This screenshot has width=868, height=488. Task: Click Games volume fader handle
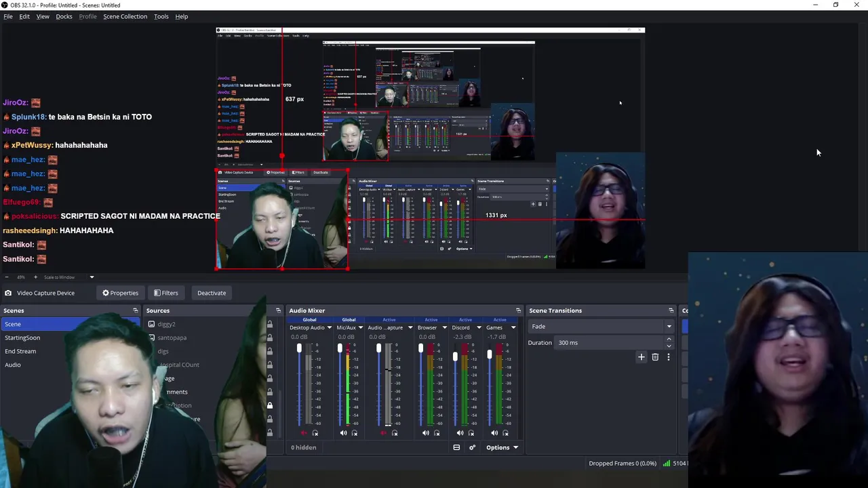point(490,354)
